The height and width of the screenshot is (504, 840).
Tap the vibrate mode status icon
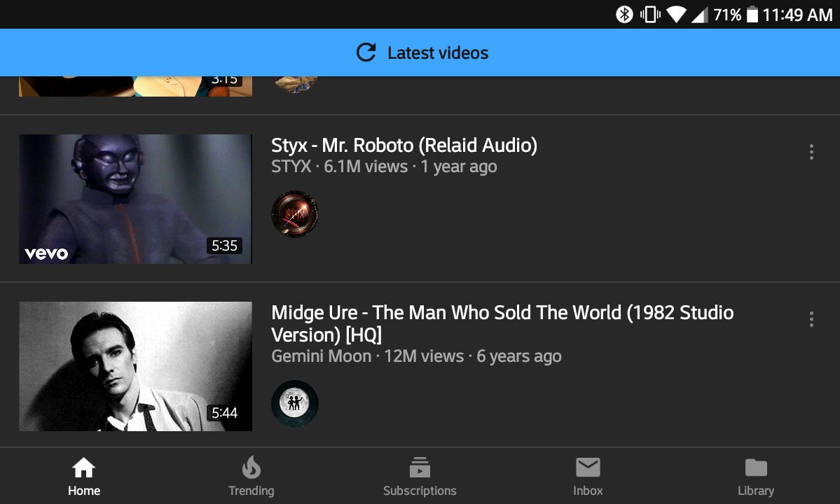(x=650, y=15)
